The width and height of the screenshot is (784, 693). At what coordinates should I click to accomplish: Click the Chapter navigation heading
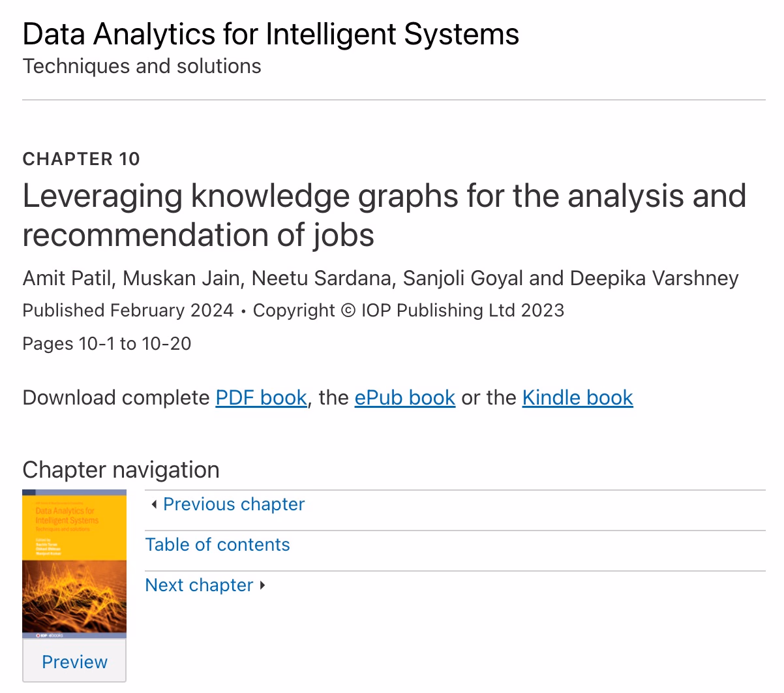tap(121, 470)
